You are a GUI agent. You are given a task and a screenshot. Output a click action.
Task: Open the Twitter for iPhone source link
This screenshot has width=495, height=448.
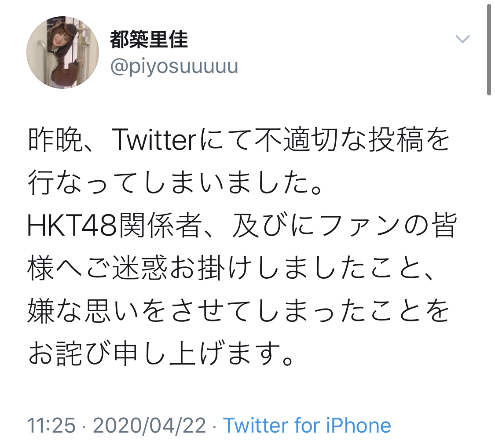307,425
